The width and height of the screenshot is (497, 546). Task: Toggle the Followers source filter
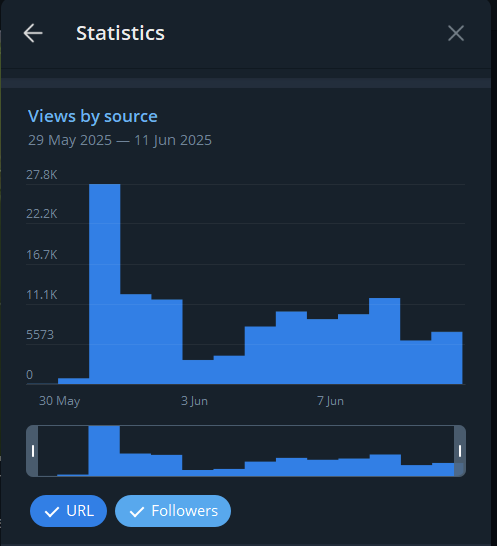pyautogui.click(x=173, y=511)
